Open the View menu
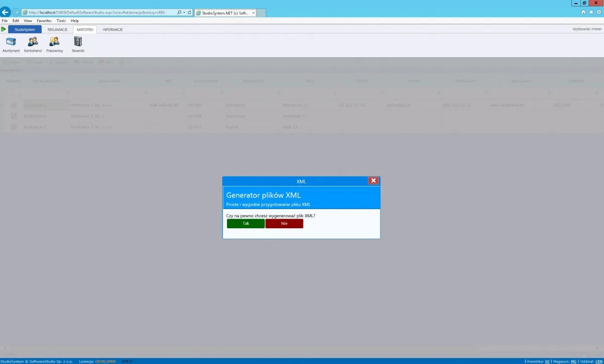 click(28, 21)
